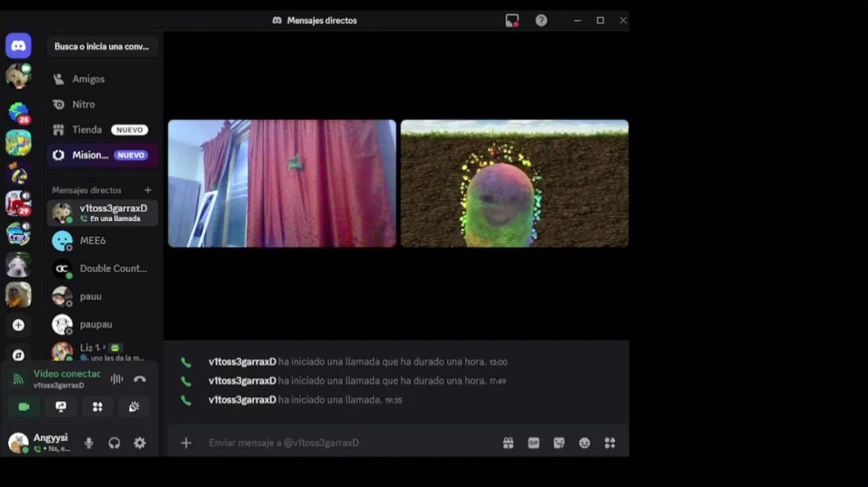Screen dimensions: 868x487
Task: Select the dog avatar server with video badge
Action: click(18, 76)
